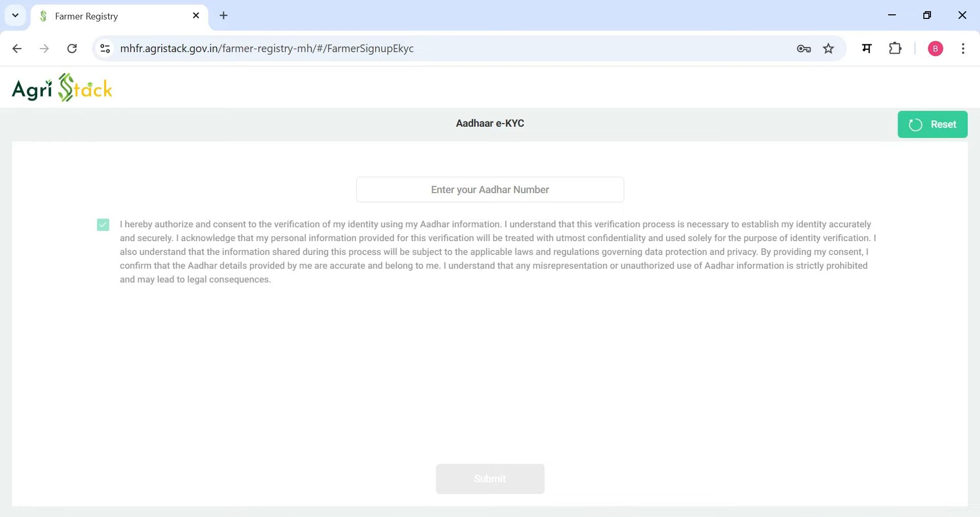Click the forward navigation arrow
The image size is (980, 517).
44,49
